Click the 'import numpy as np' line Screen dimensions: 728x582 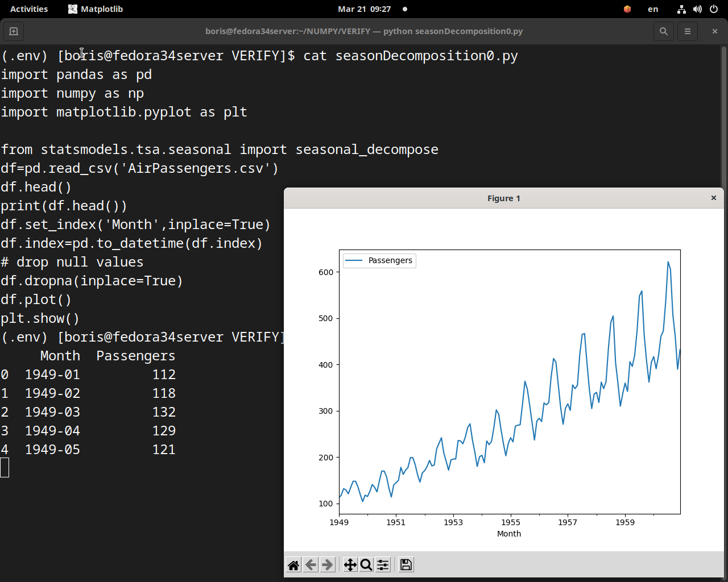coord(72,93)
